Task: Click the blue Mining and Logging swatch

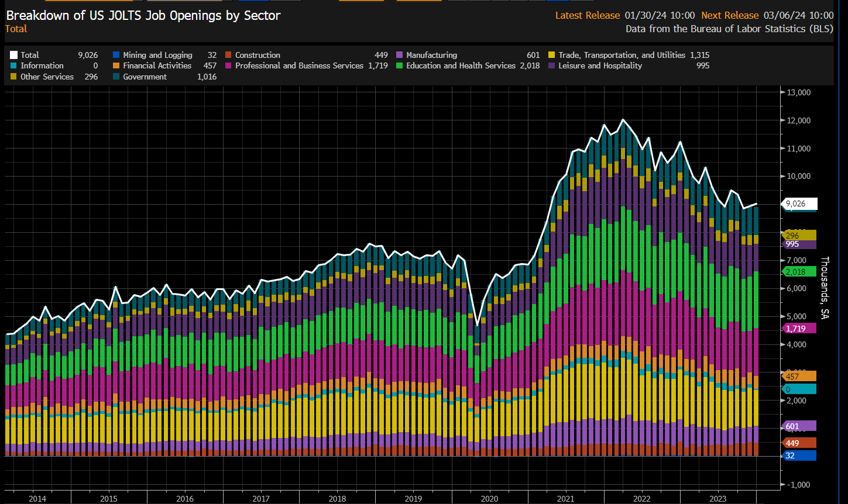Action: (x=116, y=55)
